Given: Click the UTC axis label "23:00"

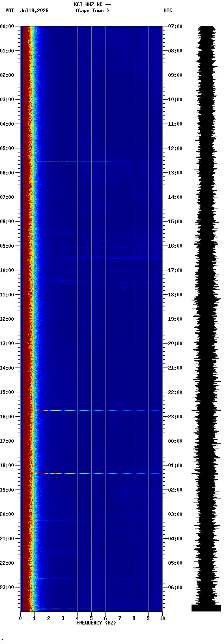Looking at the screenshot, I should tap(175, 417).
